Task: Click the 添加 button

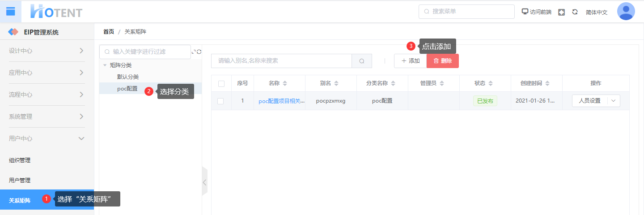Action: 411,61
